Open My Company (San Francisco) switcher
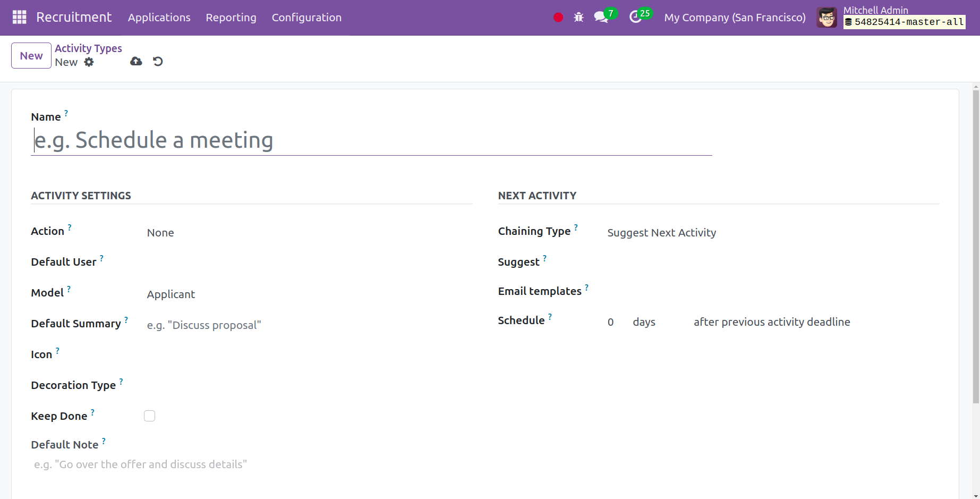The width and height of the screenshot is (980, 499). (735, 18)
